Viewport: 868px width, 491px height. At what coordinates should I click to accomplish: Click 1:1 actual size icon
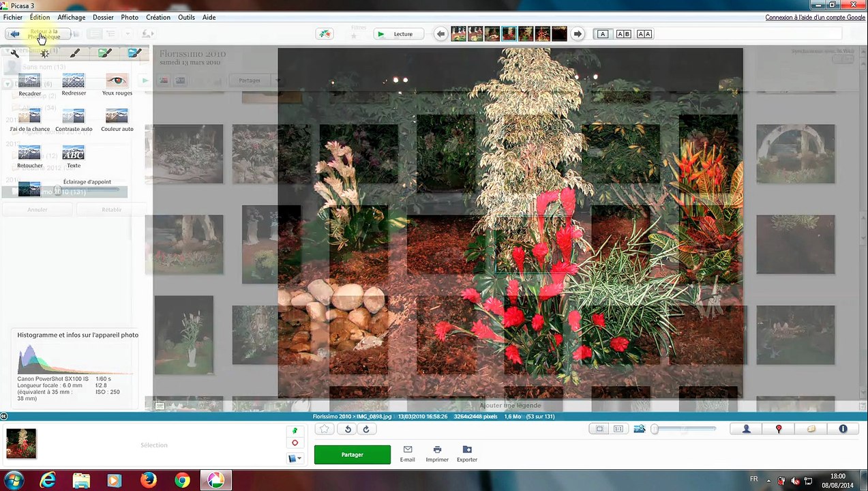pyautogui.click(x=618, y=429)
